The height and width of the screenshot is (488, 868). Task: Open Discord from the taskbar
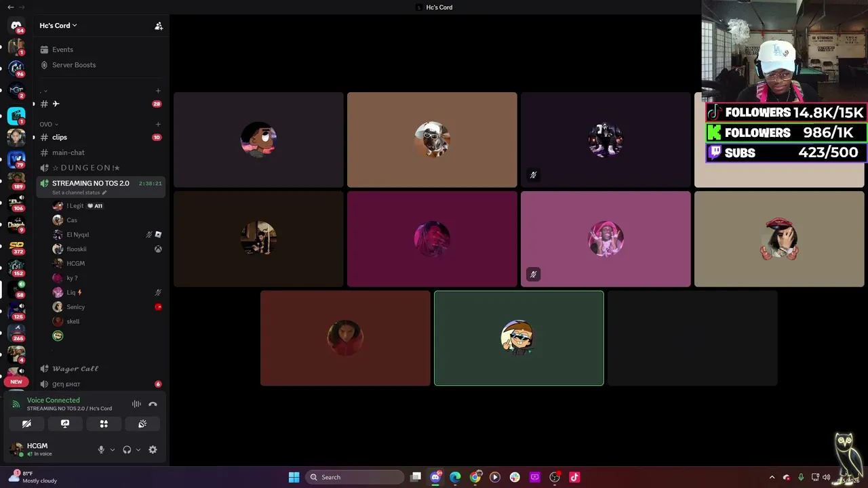click(435, 477)
